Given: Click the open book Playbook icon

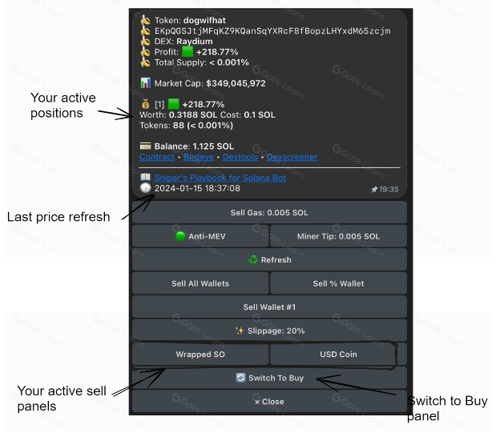Looking at the screenshot, I should pos(145,177).
